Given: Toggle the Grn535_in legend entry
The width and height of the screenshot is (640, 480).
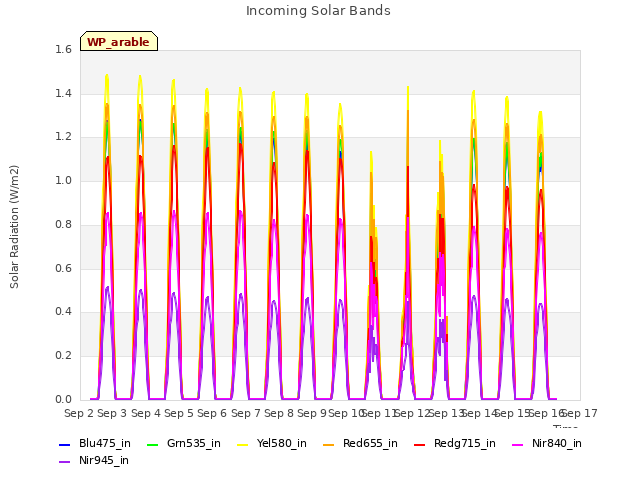Looking at the screenshot, I should (x=184, y=444).
